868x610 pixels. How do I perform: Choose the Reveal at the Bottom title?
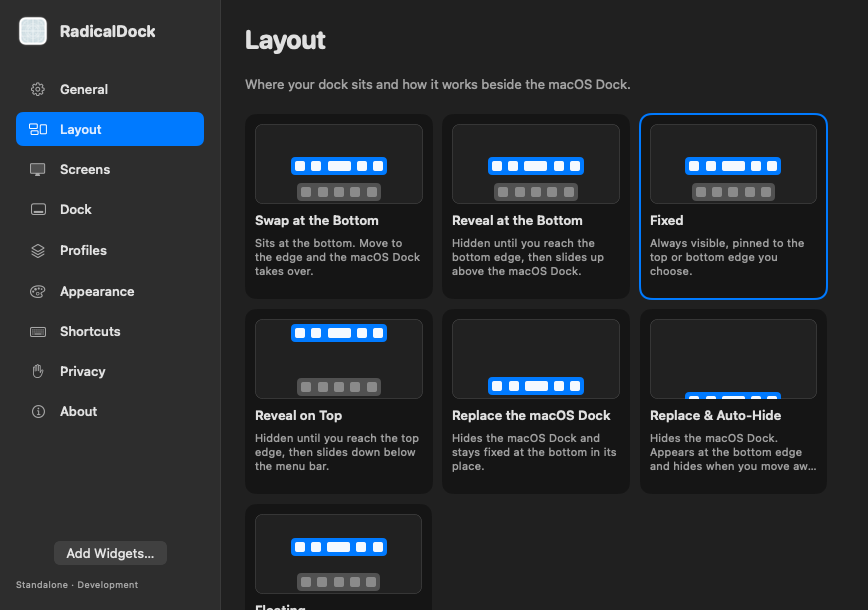[x=517, y=220]
